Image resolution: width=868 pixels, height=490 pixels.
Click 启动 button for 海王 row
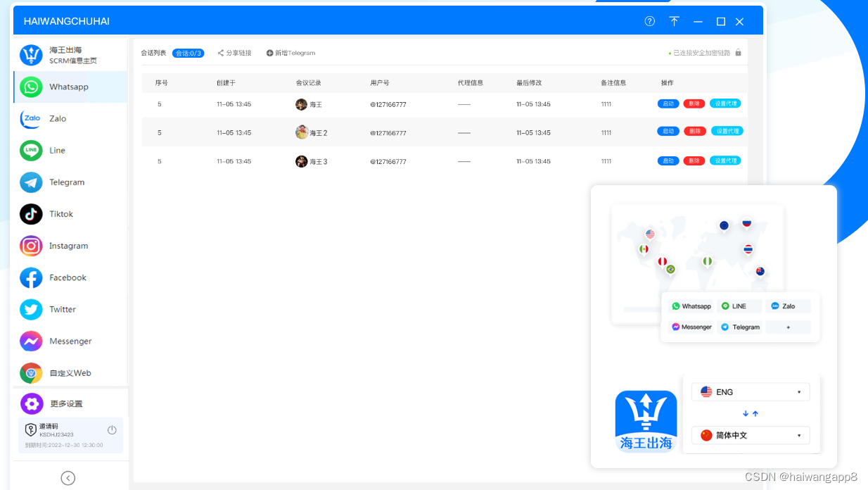[x=668, y=103]
